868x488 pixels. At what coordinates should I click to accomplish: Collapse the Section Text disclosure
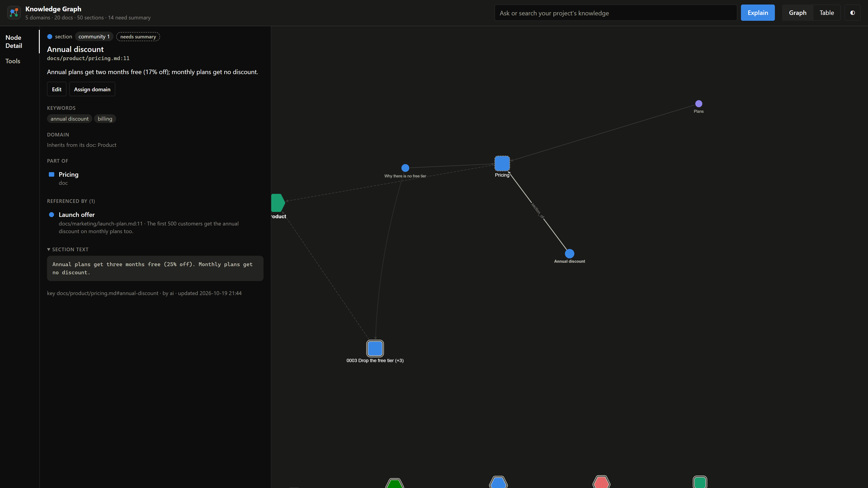(68, 249)
